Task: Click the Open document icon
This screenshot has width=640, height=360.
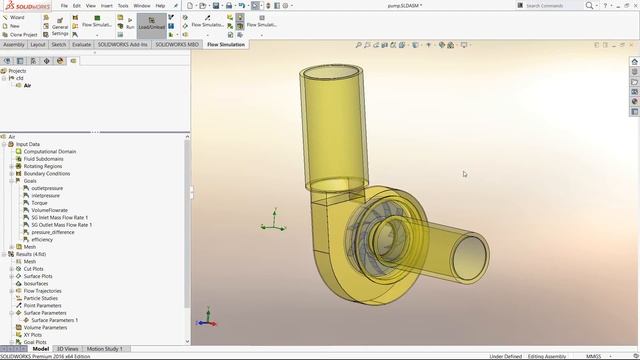Action: pyautogui.click(x=202, y=6)
